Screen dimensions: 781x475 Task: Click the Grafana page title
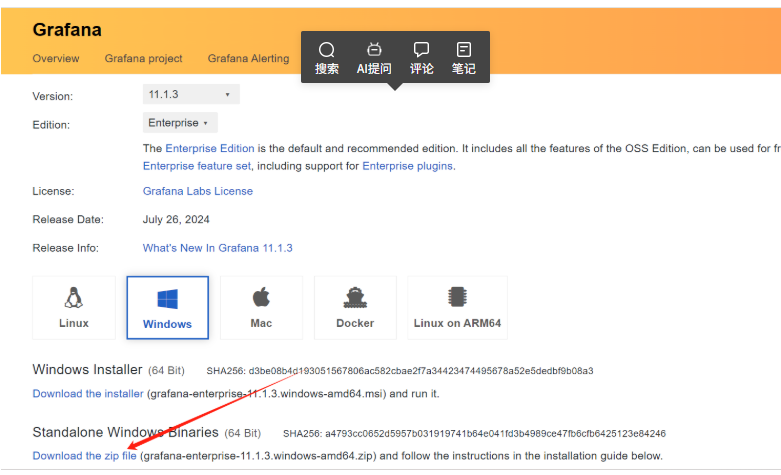[x=67, y=30]
